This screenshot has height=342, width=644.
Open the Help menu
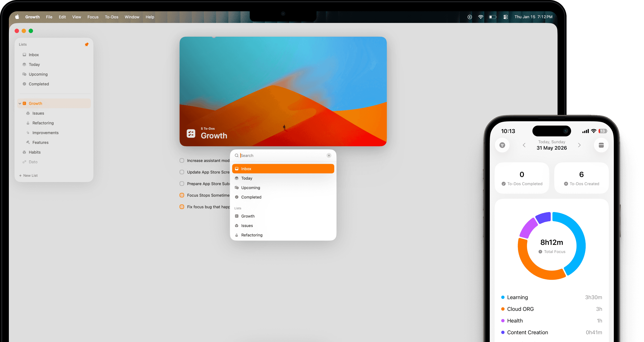click(150, 17)
